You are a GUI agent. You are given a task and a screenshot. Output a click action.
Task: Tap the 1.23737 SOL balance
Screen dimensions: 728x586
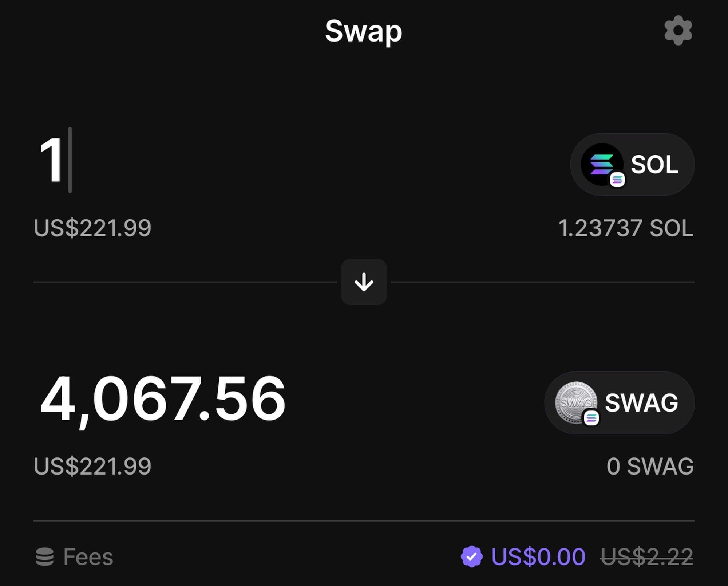tap(625, 228)
